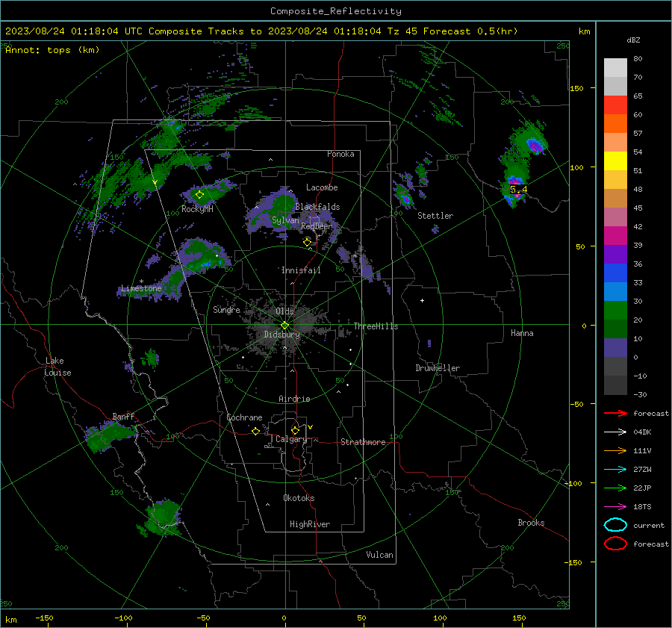Click the Sundre town label
Image resolution: width=672 pixels, height=628 pixels.
(x=226, y=310)
